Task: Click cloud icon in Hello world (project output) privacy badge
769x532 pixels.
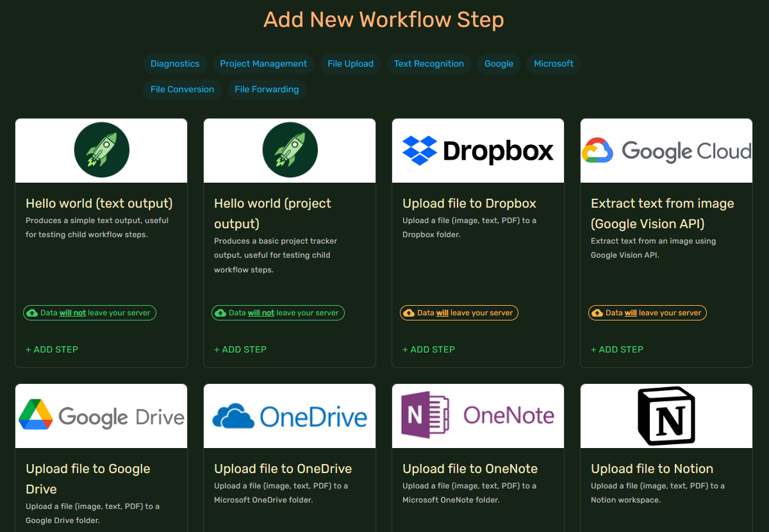Action: 220,313
